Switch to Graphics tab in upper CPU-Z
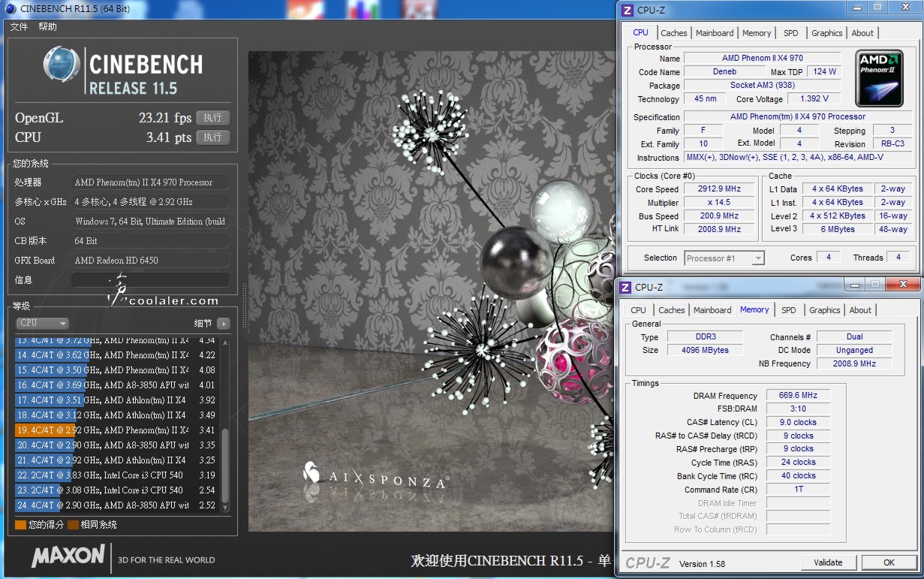 [x=827, y=33]
